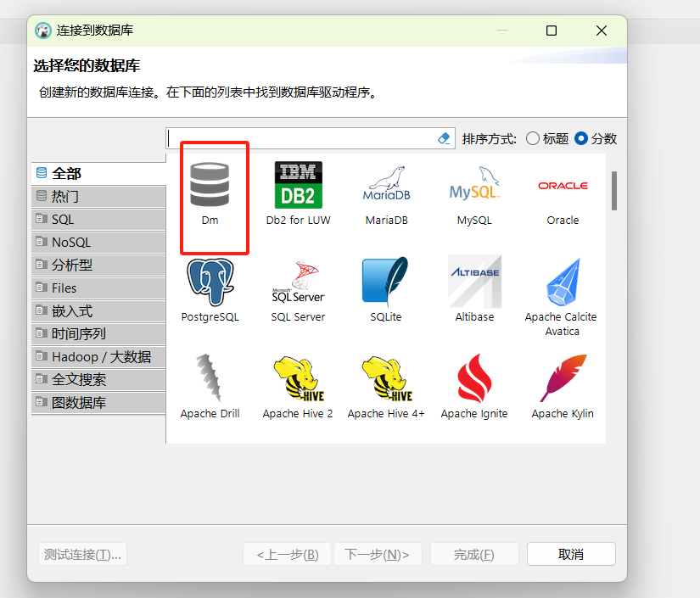
Task: Open the 时间序列 category
Action: (98, 334)
